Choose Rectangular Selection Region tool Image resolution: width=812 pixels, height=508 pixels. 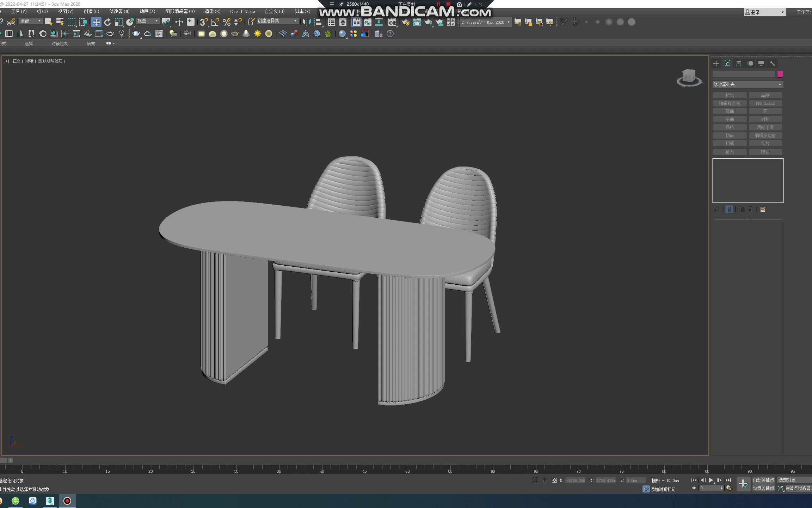71,22
